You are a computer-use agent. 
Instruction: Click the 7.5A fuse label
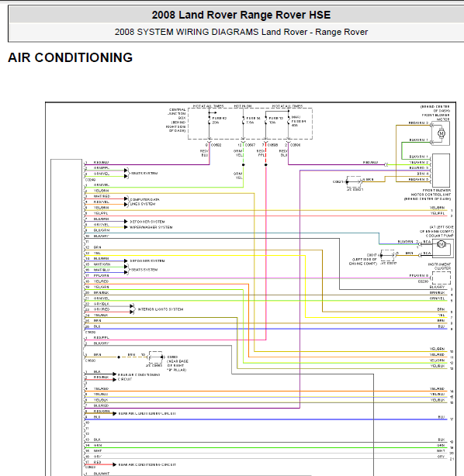[250, 122]
